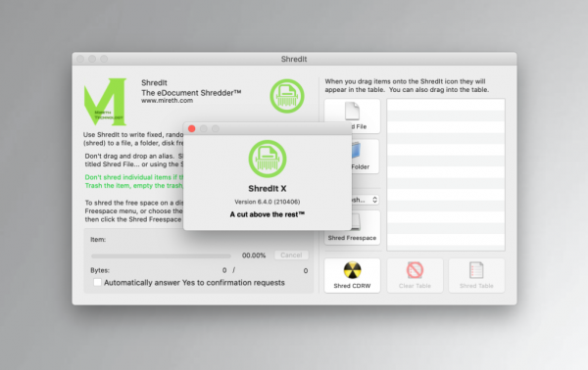Click the Shred File document icon
588x370 pixels.
[x=352, y=111]
